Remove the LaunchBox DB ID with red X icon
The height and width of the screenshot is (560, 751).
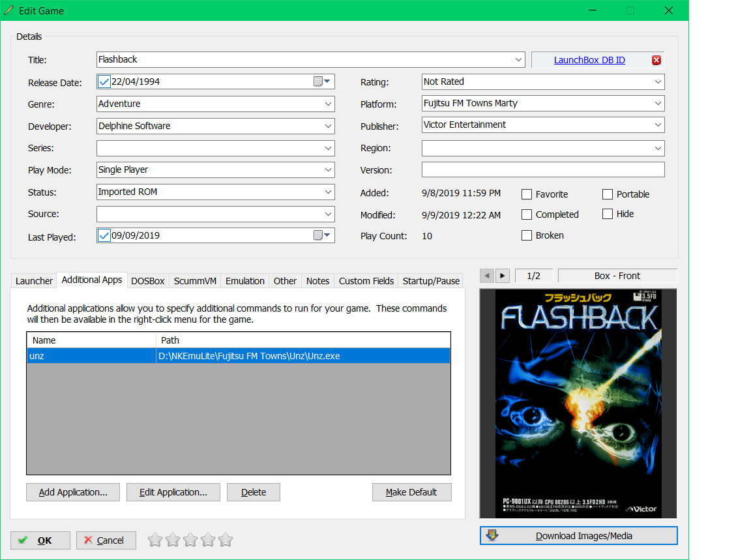(656, 60)
